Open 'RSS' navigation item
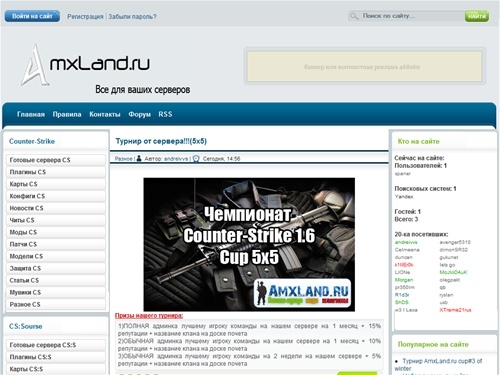This screenshot has height=375, width=500. tap(165, 114)
